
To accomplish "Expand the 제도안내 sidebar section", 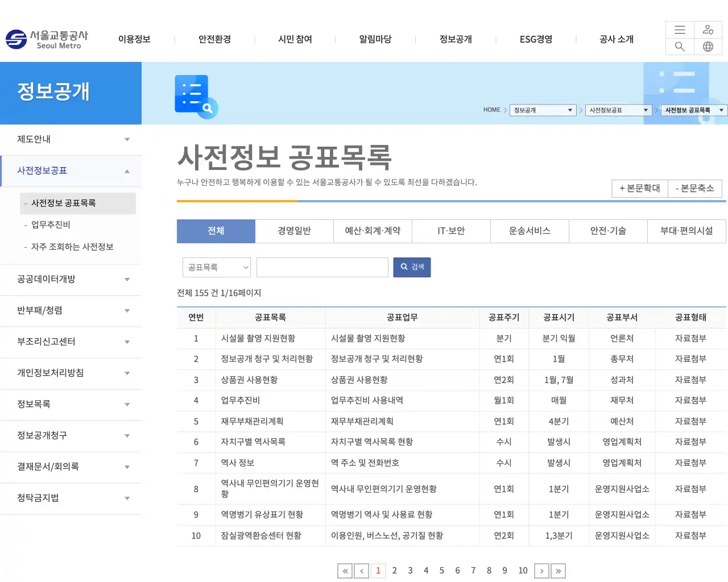I will (x=71, y=139).
